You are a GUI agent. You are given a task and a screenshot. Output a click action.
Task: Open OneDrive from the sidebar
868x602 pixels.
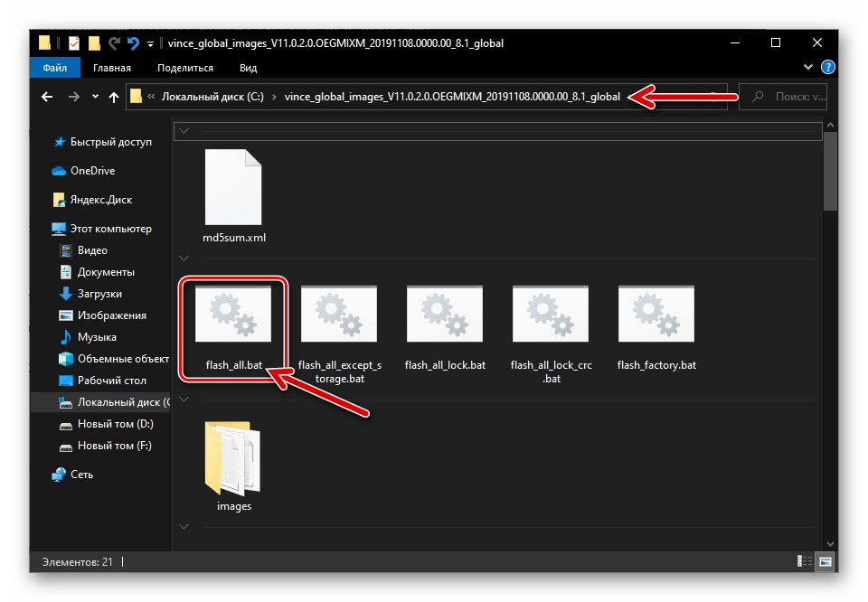[88, 170]
